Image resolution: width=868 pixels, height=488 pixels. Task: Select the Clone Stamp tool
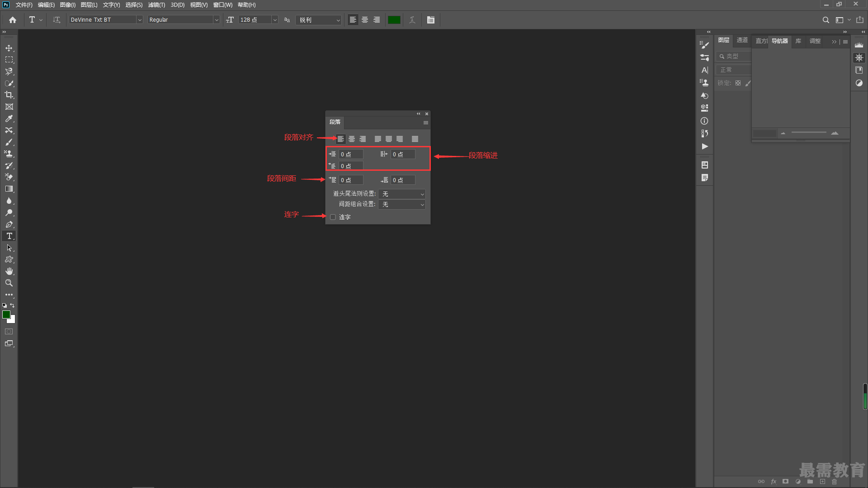tap(9, 154)
